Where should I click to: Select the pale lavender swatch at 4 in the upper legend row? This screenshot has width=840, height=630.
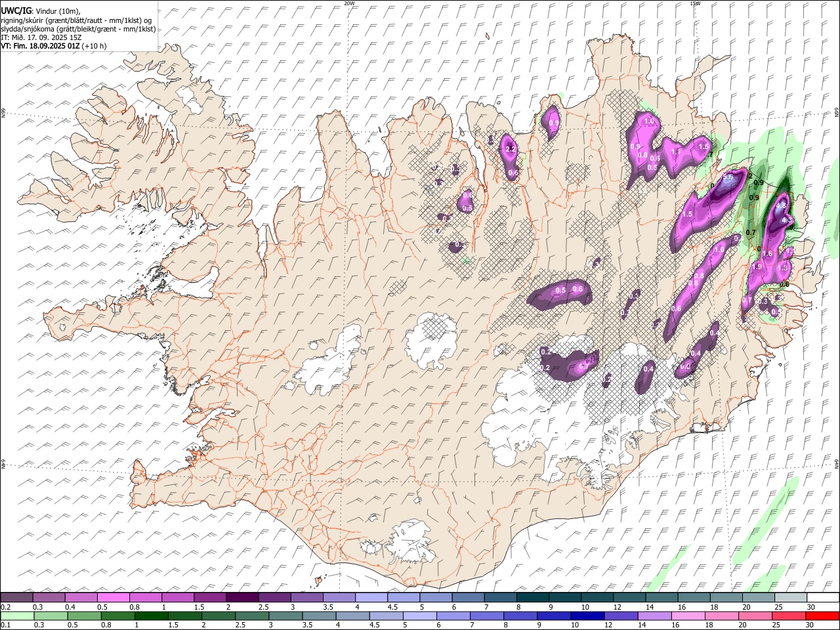point(370,597)
